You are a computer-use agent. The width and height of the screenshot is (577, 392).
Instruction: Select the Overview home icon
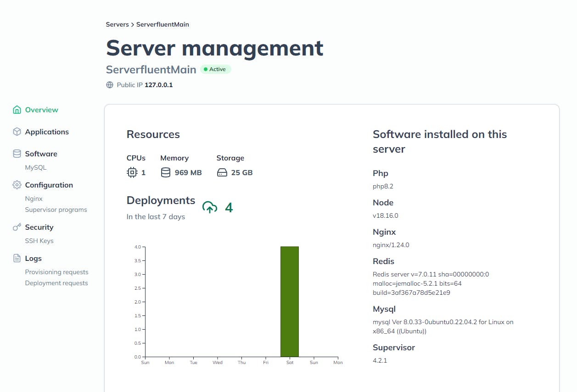point(17,110)
